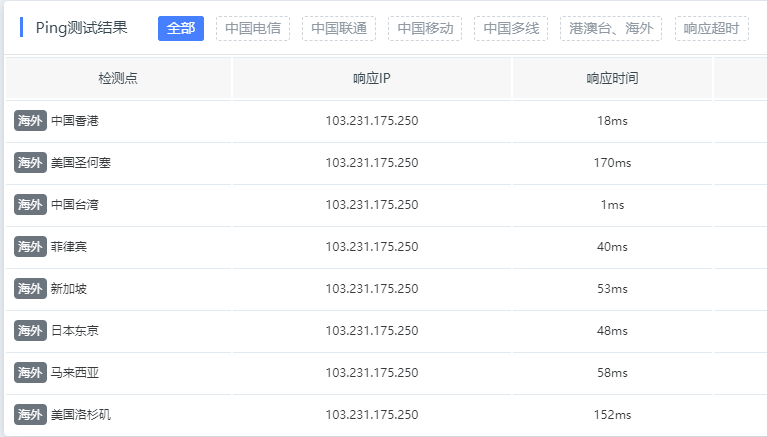Screen dimensions: 767x437
Task: Switch to the 中国联通 filter tab
Action: (339, 28)
